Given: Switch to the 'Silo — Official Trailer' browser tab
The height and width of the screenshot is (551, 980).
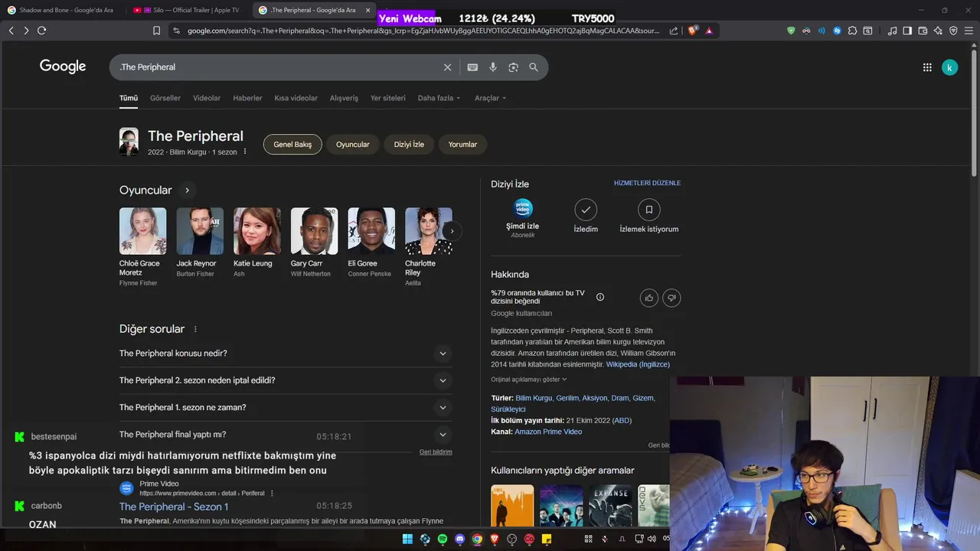Looking at the screenshot, I should click(188, 10).
